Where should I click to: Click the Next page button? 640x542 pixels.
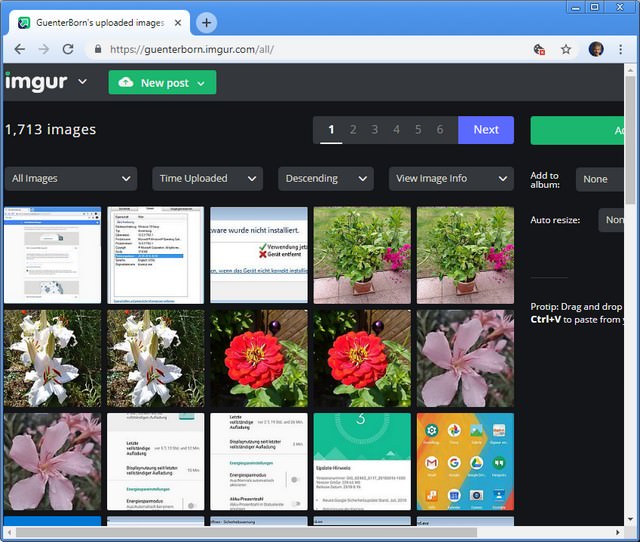(x=486, y=130)
